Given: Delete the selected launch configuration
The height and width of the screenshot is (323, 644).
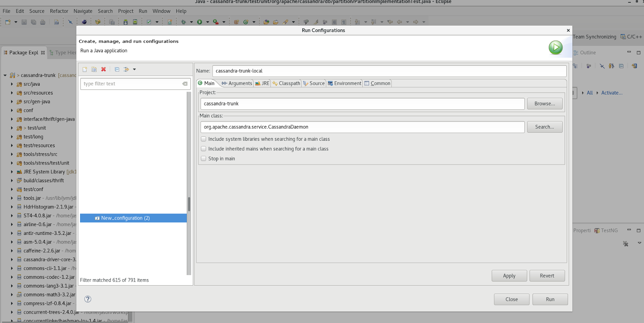Looking at the screenshot, I should 103,70.
